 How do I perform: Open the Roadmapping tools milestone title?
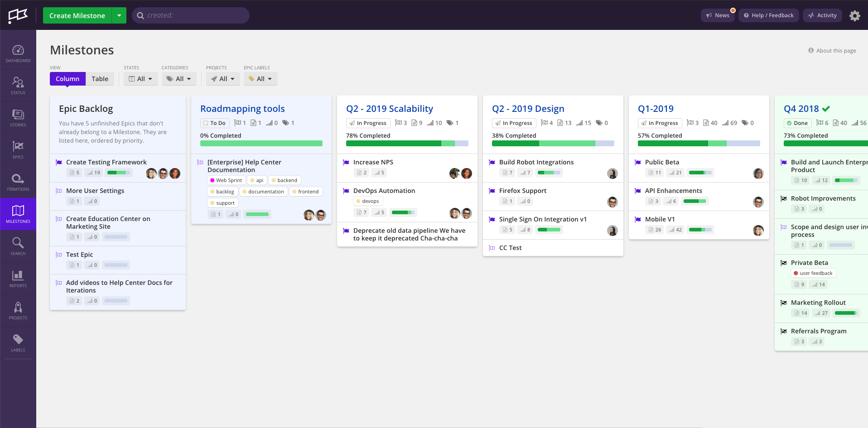coord(242,109)
